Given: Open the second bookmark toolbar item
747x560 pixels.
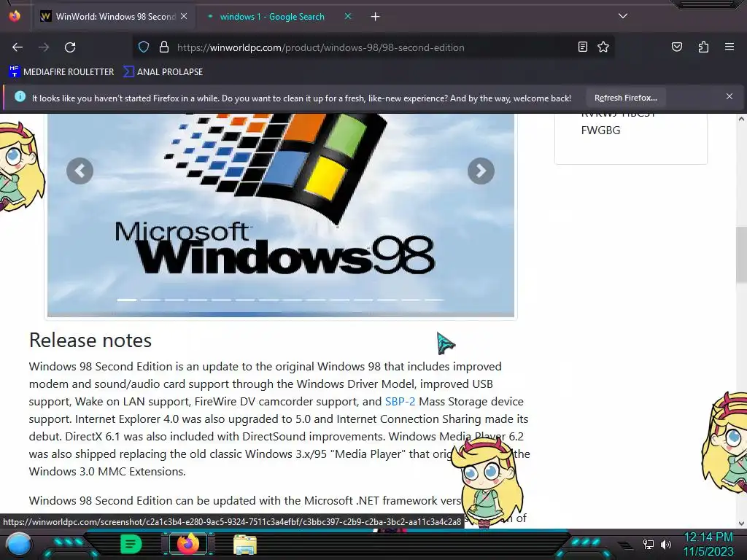Looking at the screenshot, I should [163, 72].
